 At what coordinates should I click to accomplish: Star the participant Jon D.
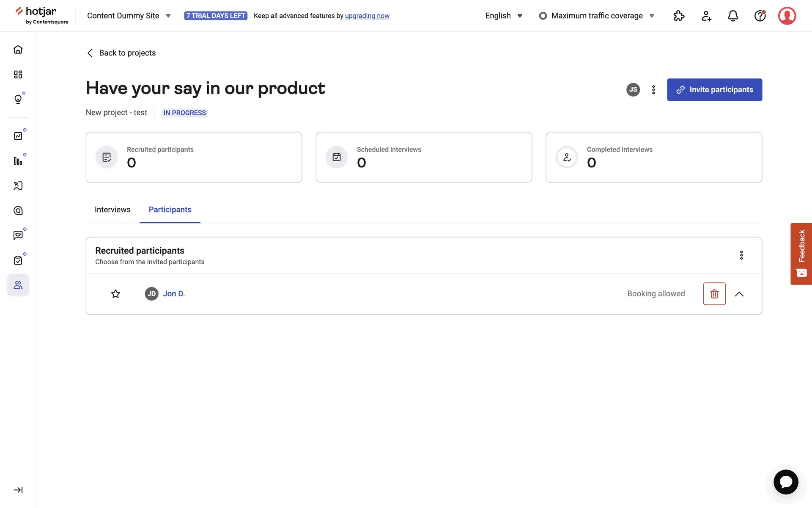115,294
